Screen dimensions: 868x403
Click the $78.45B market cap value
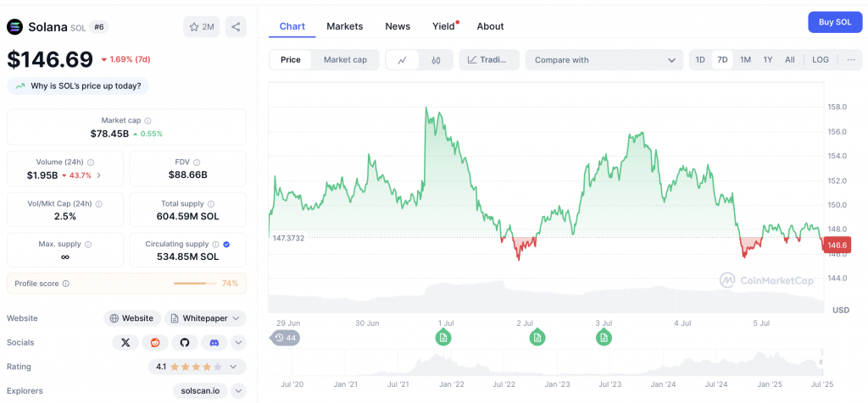click(x=109, y=134)
